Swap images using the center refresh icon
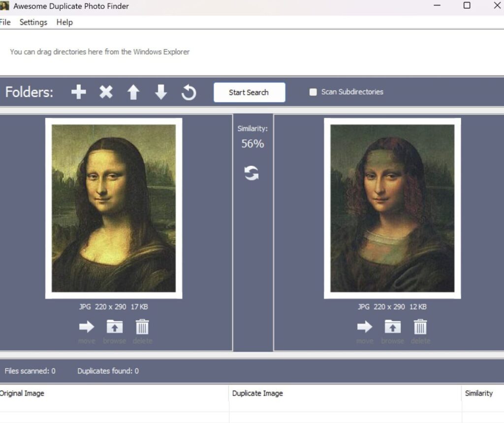The width and height of the screenshot is (504, 423). pyautogui.click(x=252, y=173)
